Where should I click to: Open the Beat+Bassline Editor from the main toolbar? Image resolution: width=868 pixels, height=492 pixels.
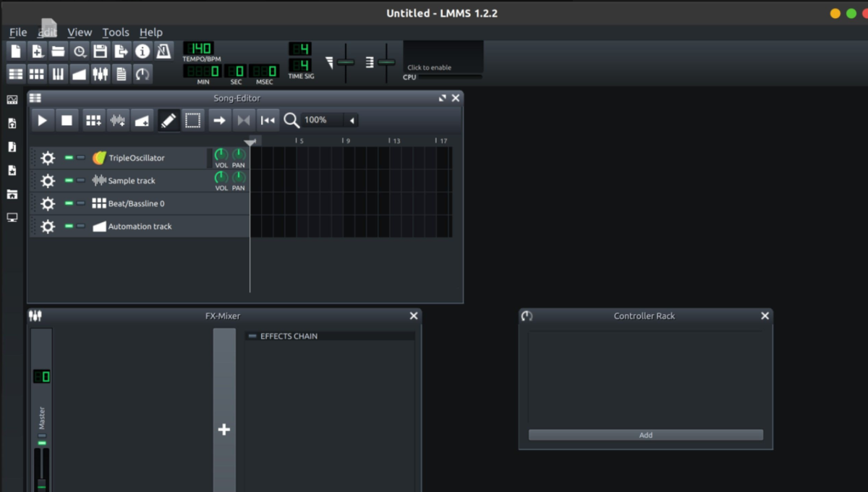[x=37, y=73]
